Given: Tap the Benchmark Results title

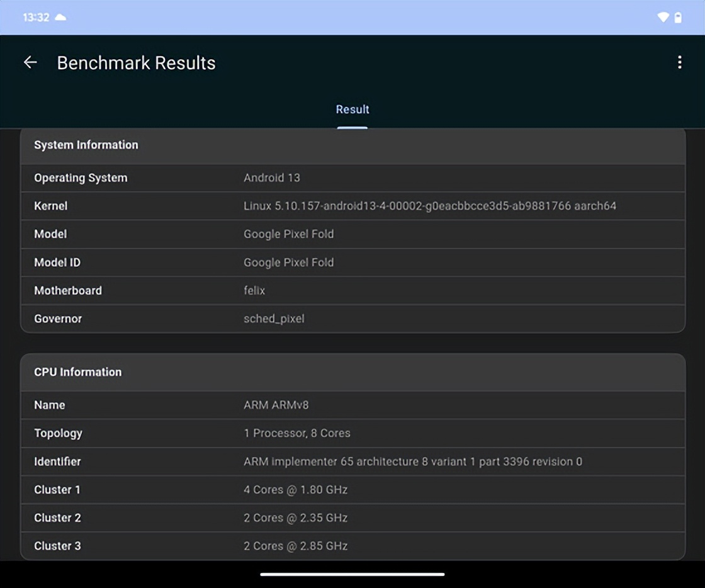Looking at the screenshot, I should (x=136, y=63).
